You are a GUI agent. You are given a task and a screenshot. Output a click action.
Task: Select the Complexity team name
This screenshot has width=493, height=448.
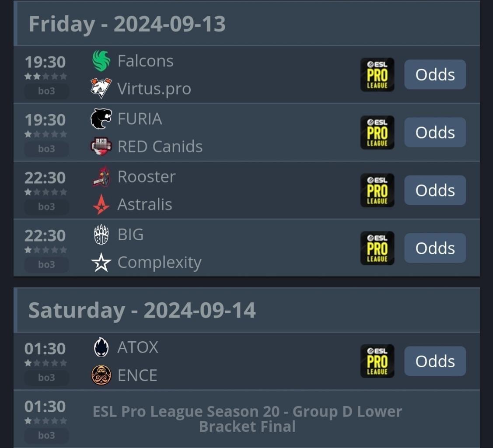pos(159,262)
